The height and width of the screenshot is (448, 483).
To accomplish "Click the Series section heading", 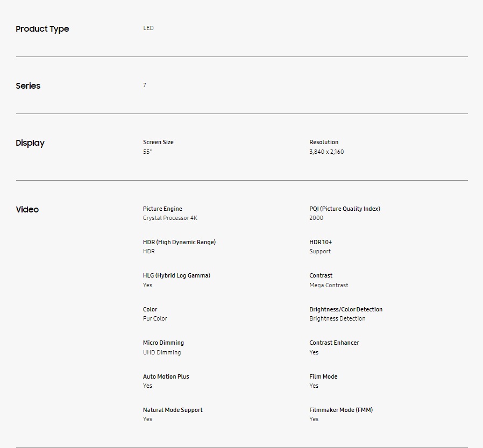I will tap(28, 86).
